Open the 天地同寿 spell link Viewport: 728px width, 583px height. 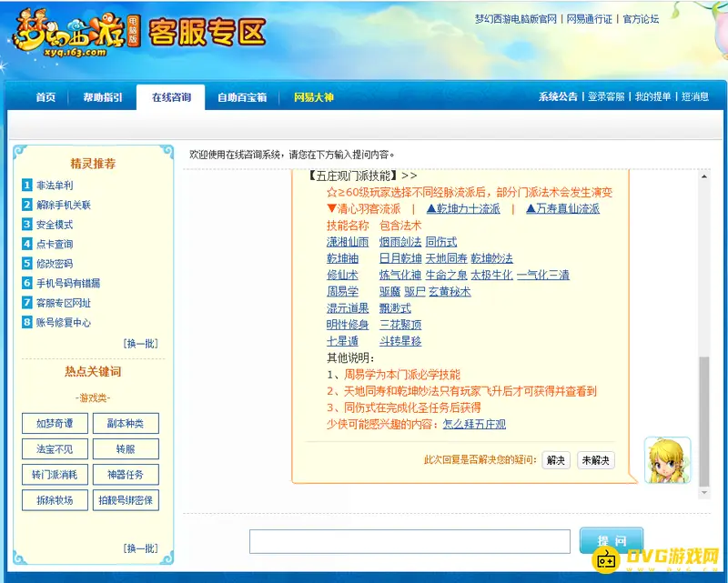point(446,258)
